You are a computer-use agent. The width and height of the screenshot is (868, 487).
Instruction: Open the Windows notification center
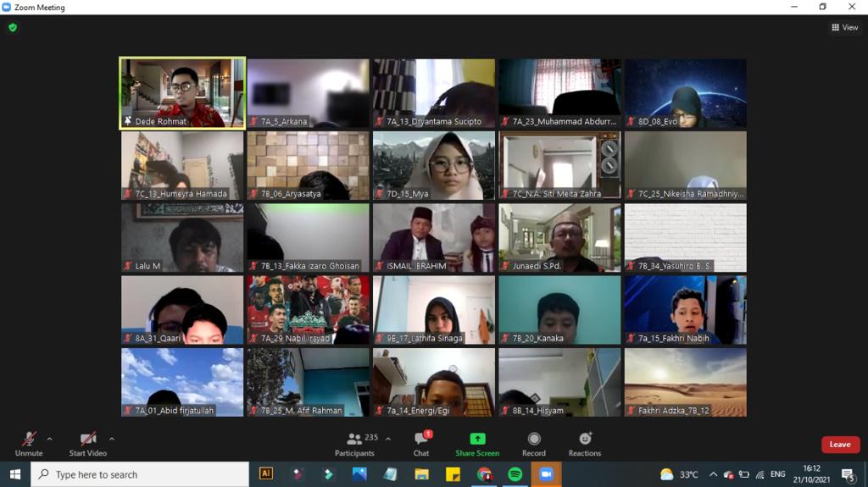tap(848, 474)
